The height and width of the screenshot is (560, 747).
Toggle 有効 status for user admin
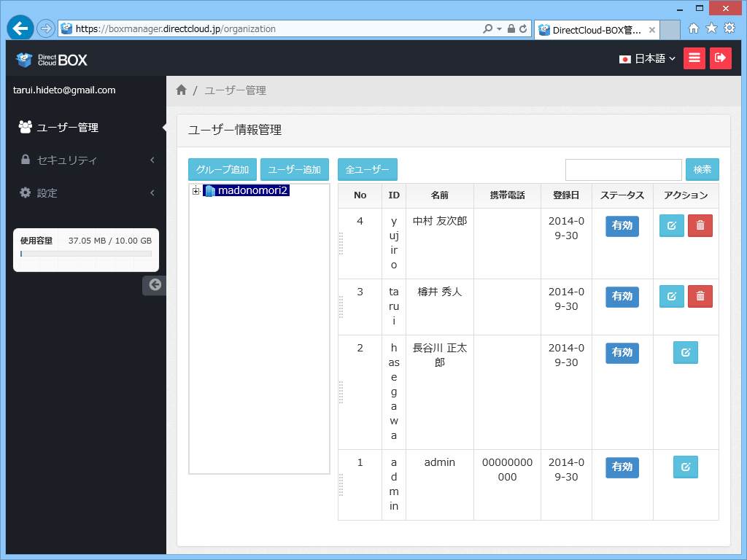pyautogui.click(x=622, y=467)
